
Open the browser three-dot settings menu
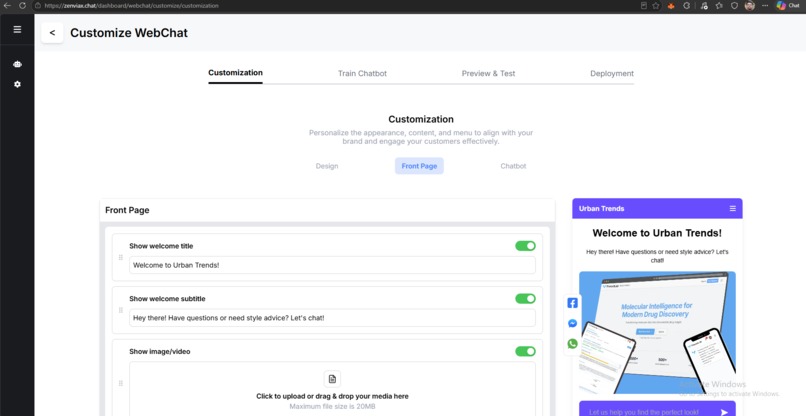(765, 6)
